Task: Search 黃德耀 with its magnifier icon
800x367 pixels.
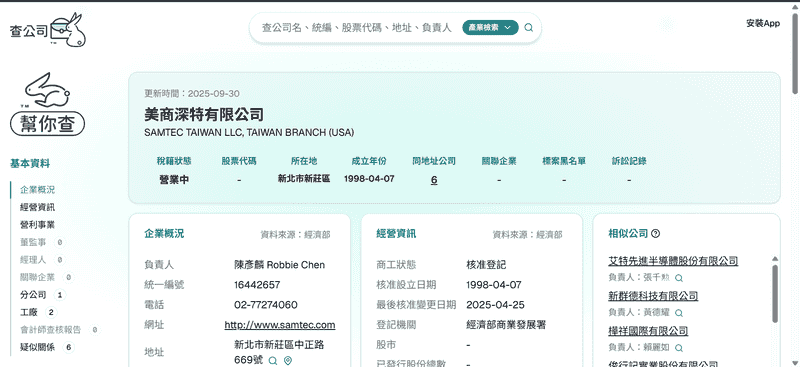Action: click(x=679, y=313)
